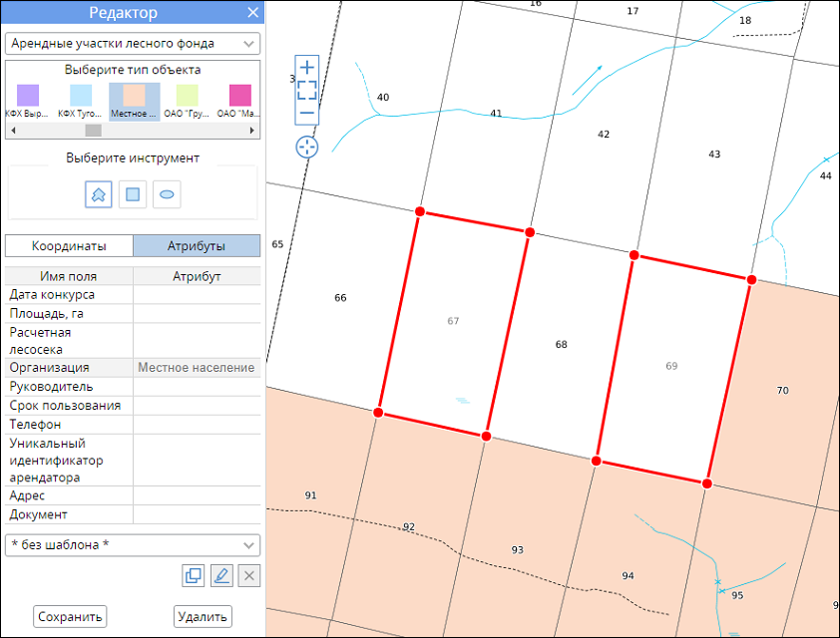The width and height of the screenshot is (840, 638).
Task: Click the Уникальный идентификатор арендатора value cell
Action: tap(197, 461)
